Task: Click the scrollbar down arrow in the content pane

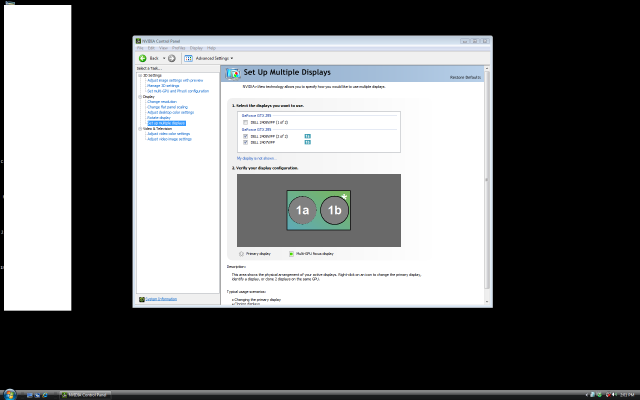Action: [487, 302]
